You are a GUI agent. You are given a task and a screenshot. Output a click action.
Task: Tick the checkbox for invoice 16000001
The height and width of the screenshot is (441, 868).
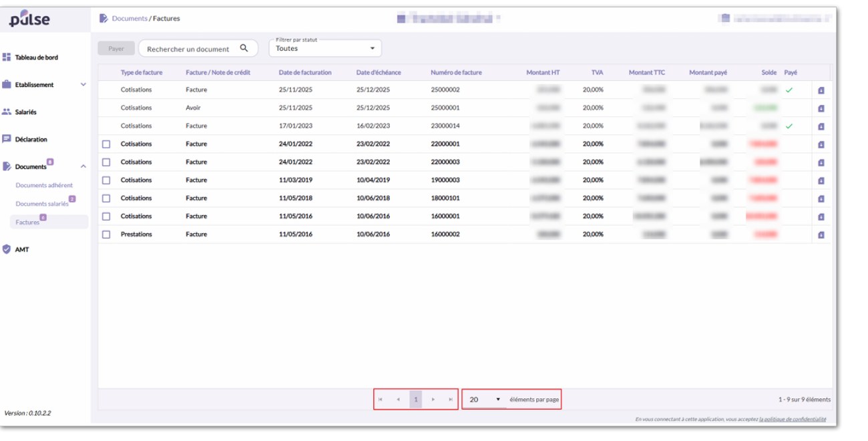105,216
